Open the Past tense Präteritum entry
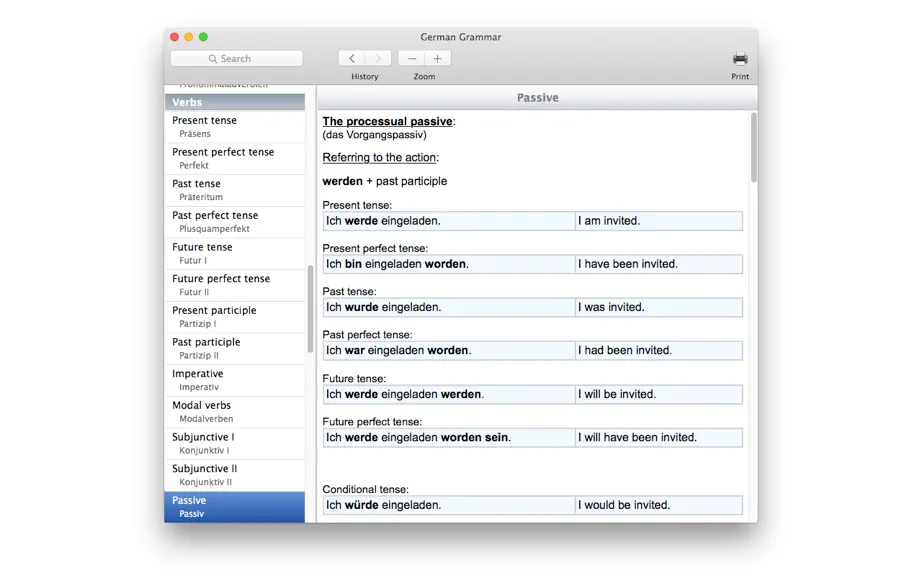The height and width of the screenshot is (576, 922). click(235, 190)
